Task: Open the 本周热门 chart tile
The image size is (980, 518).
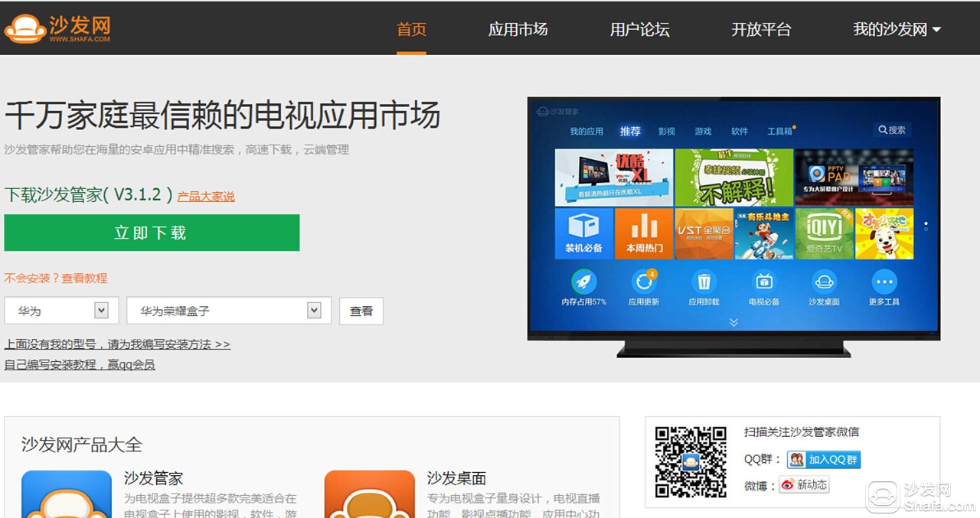Action: 644,233
